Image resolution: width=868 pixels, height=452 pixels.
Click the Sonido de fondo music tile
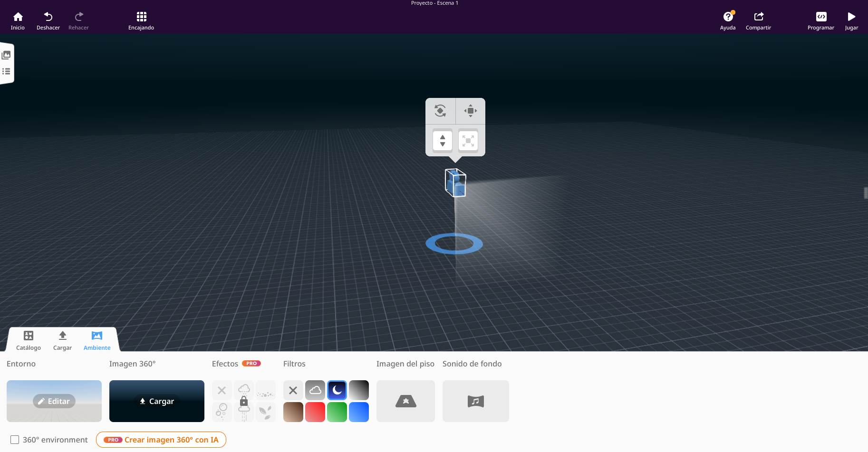[x=475, y=401]
